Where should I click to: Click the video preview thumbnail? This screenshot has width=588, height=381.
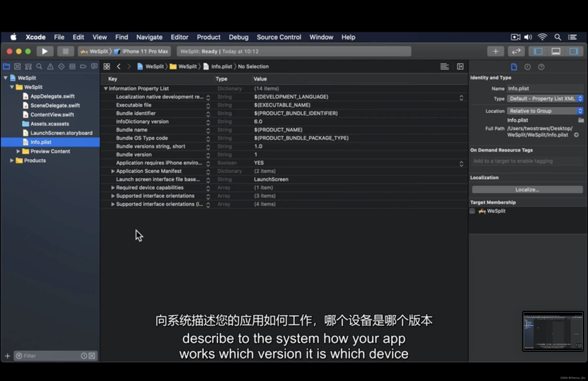tap(553, 331)
